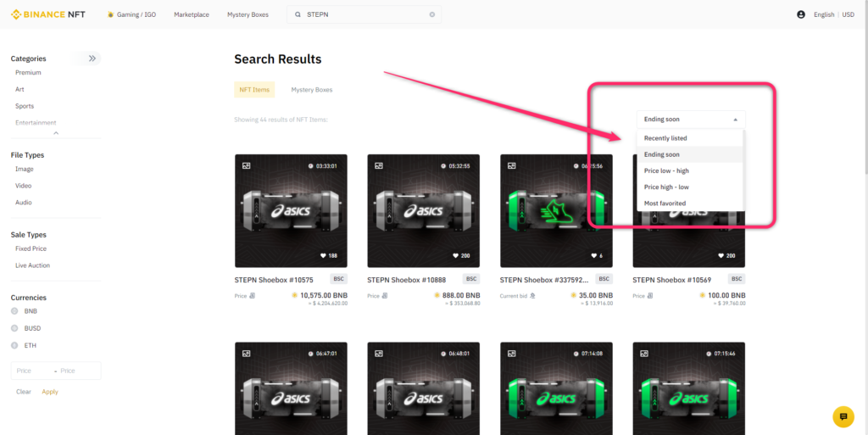Open the chat support bubble
Screen dimensions: 868x435
pos(843,416)
